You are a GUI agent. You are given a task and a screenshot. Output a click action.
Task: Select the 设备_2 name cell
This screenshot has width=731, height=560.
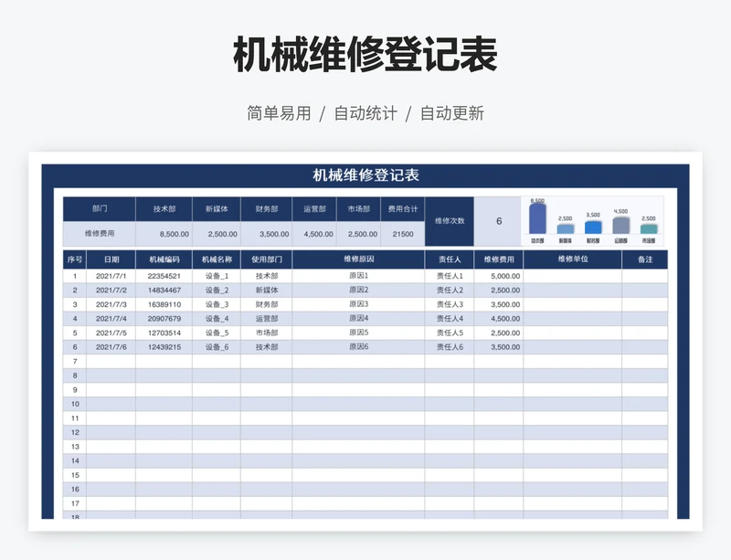coord(217,290)
